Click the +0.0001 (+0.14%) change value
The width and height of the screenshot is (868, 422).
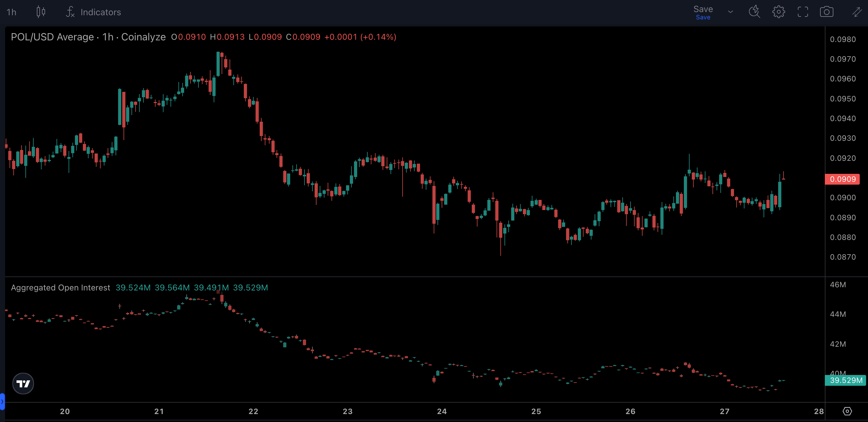click(x=360, y=37)
